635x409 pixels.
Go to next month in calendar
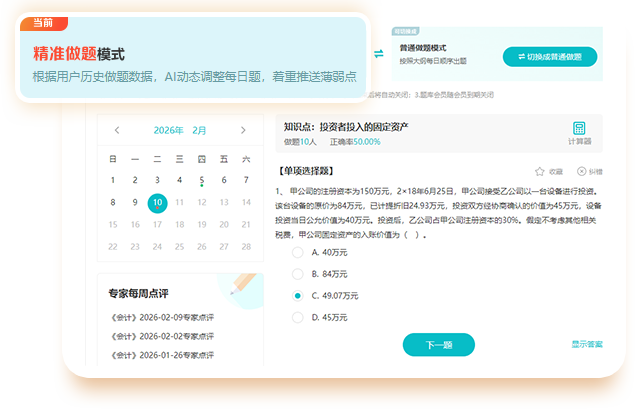click(243, 130)
